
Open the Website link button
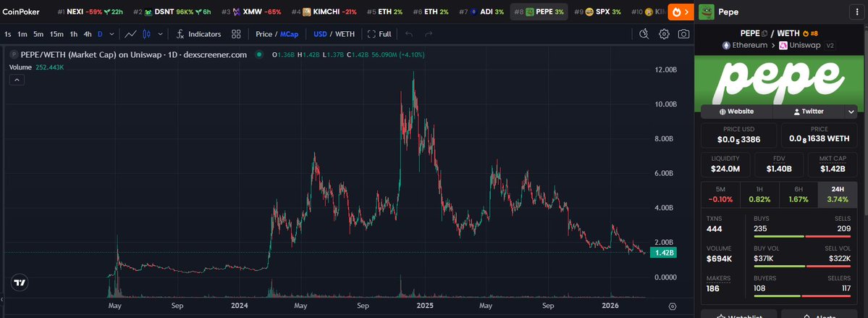736,112
